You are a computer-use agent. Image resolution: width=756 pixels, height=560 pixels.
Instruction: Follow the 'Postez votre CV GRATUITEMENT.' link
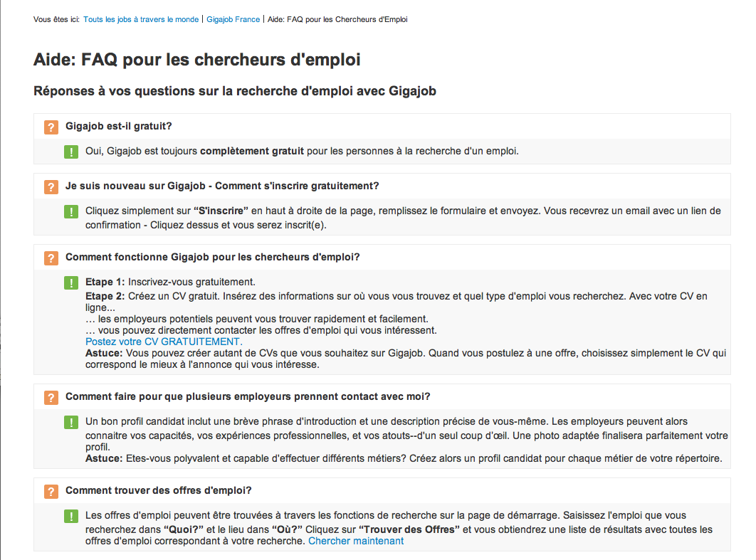tap(164, 342)
